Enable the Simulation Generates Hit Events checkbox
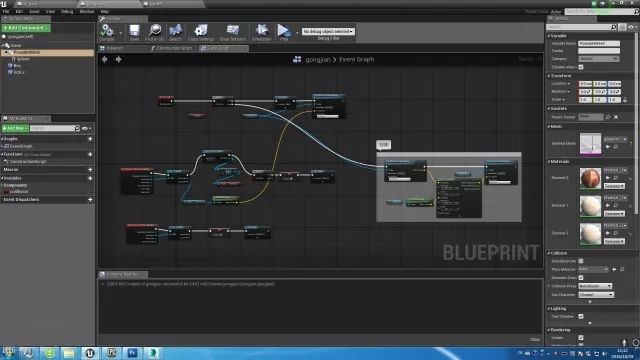The height and width of the screenshot is (360, 640). [x=581, y=261]
